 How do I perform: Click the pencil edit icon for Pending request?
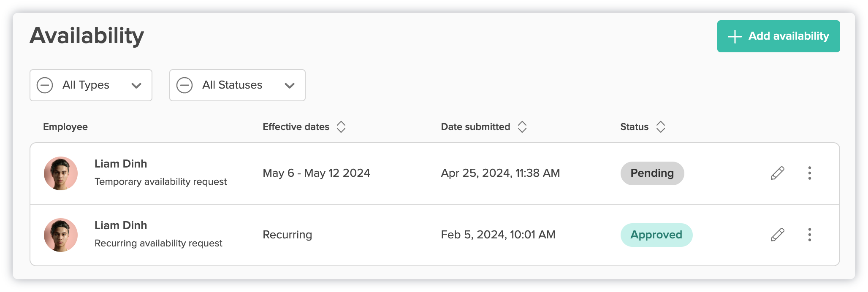tap(777, 173)
